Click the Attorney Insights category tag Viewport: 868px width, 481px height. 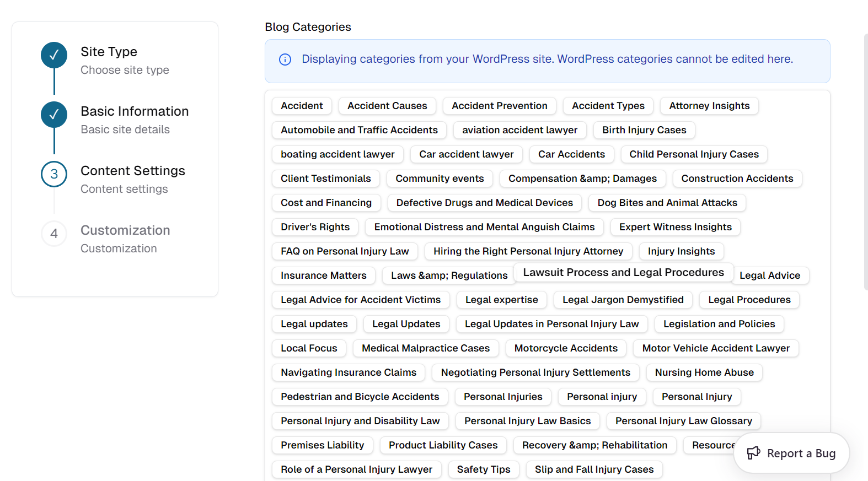click(x=709, y=106)
